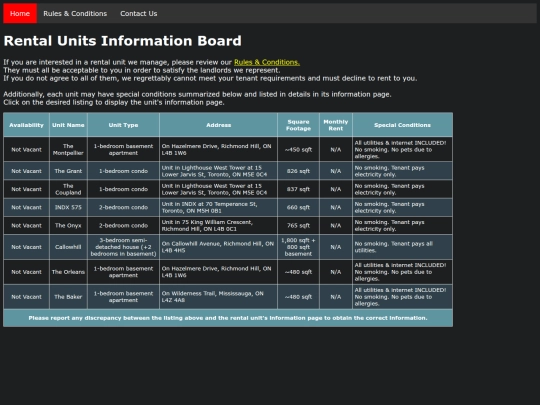The height and width of the screenshot is (405, 540).
Task: Click The Grant's 1-bedroom condo cell
Action: click(123, 171)
